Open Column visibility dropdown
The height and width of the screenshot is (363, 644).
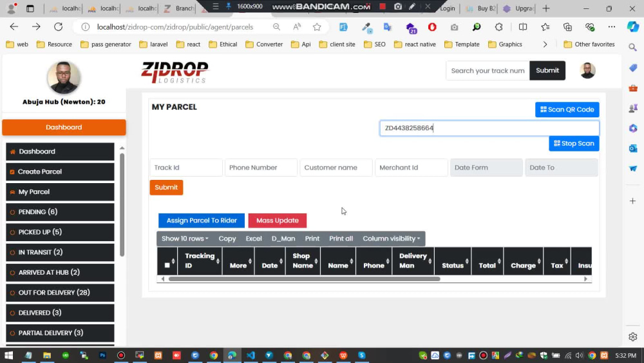pyautogui.click(x=392, y=239)
